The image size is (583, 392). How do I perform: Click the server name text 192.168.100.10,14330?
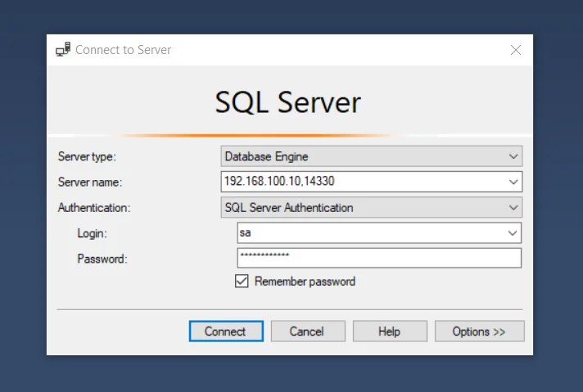(279, 181)
